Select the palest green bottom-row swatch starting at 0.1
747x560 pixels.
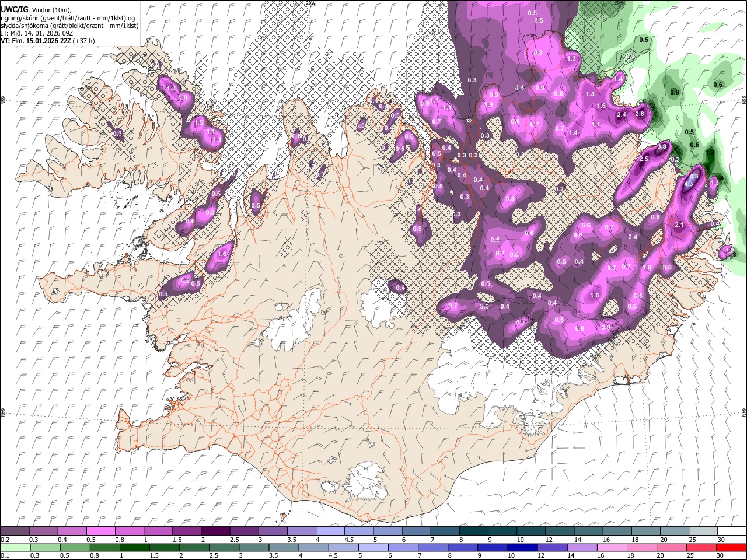15,547
